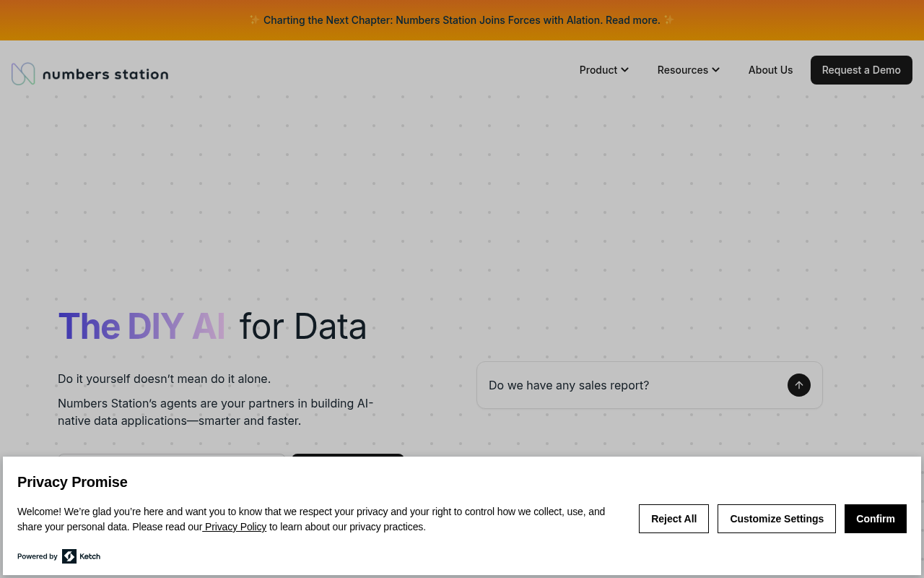Open the About Us page
This screenshot has height=578, width=924.
[x=770, y=69]
